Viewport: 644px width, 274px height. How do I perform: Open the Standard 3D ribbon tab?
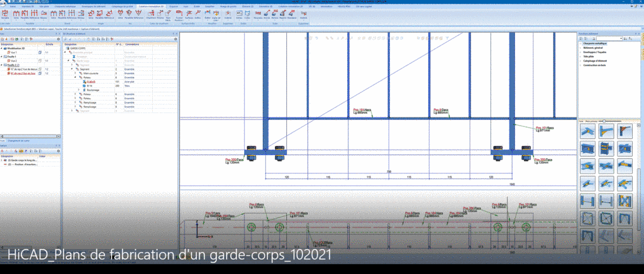[28, 6]
